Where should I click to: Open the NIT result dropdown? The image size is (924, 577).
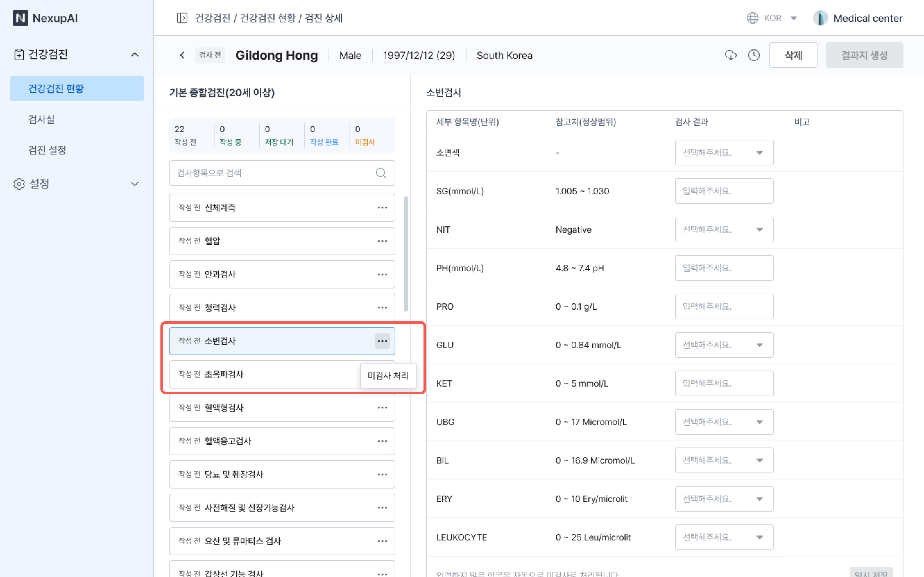click(x=724, y=230)
